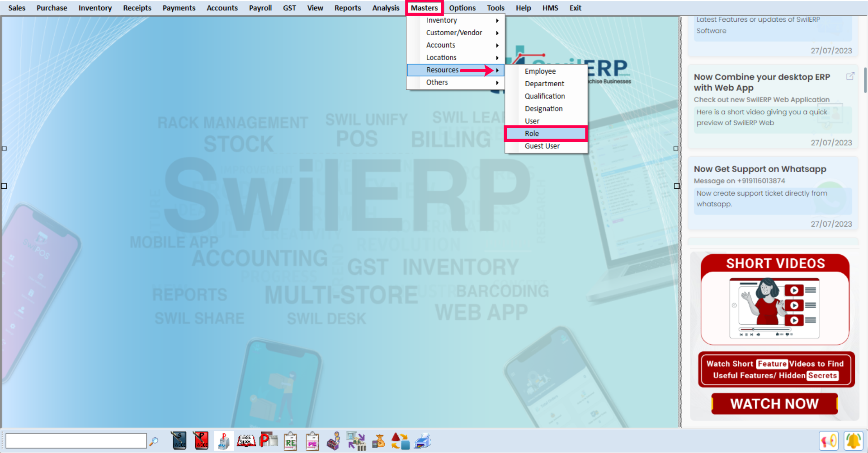Click the Short Videos illustration thumbnail
The width and height of the screenshot is (868, 453).
coord(774,308)
